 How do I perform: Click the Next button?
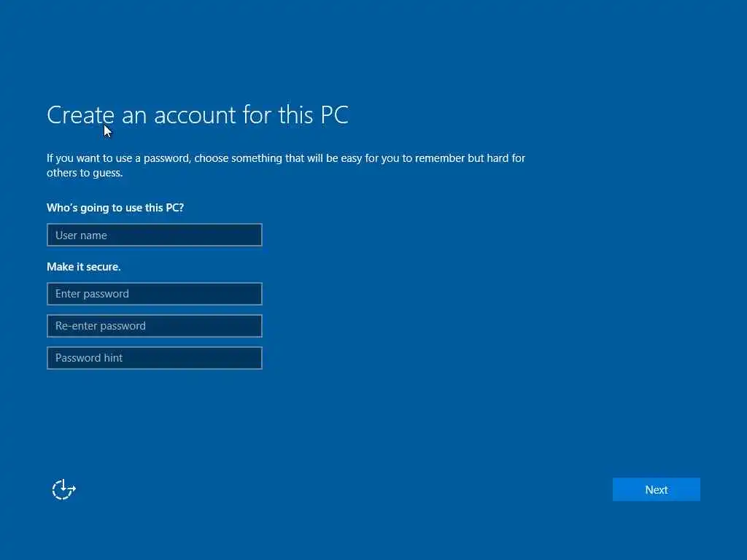click(656, 489)
